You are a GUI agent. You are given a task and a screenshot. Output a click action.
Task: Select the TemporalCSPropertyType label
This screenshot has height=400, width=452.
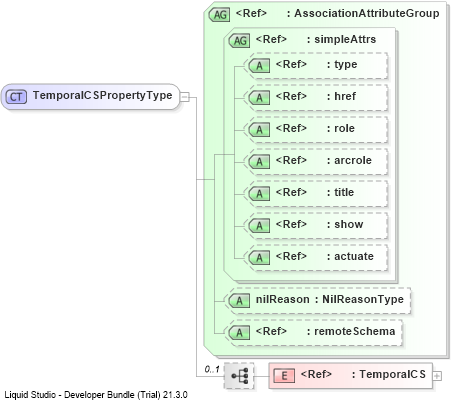click(x=102, y=95)
